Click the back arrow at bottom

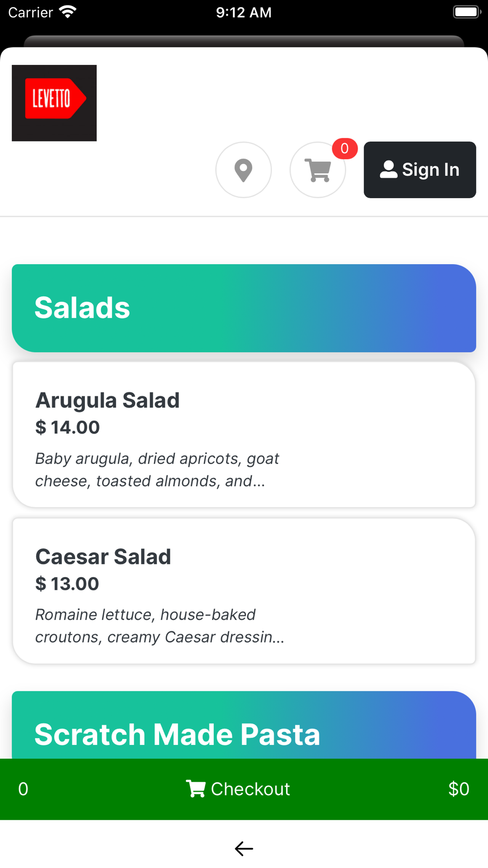[x=244, y=848]
